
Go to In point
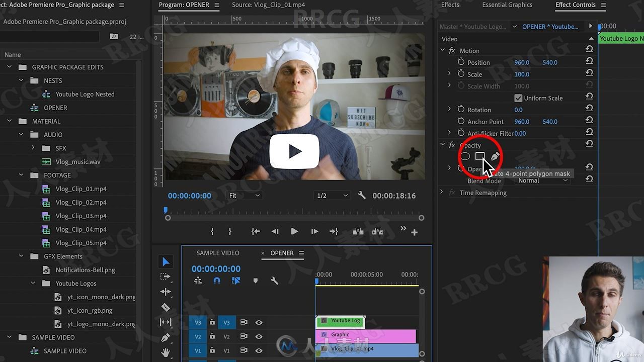point(256,231)
